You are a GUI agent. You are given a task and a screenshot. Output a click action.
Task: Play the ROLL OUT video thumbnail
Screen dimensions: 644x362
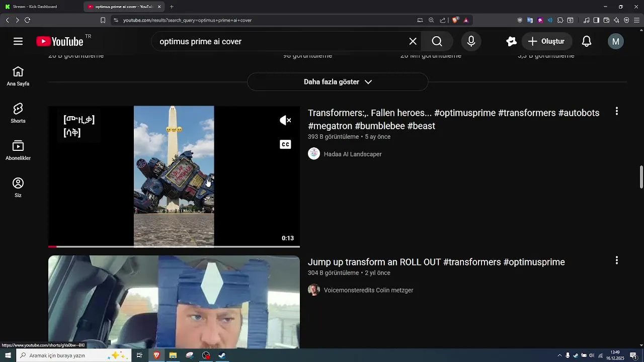174,302
